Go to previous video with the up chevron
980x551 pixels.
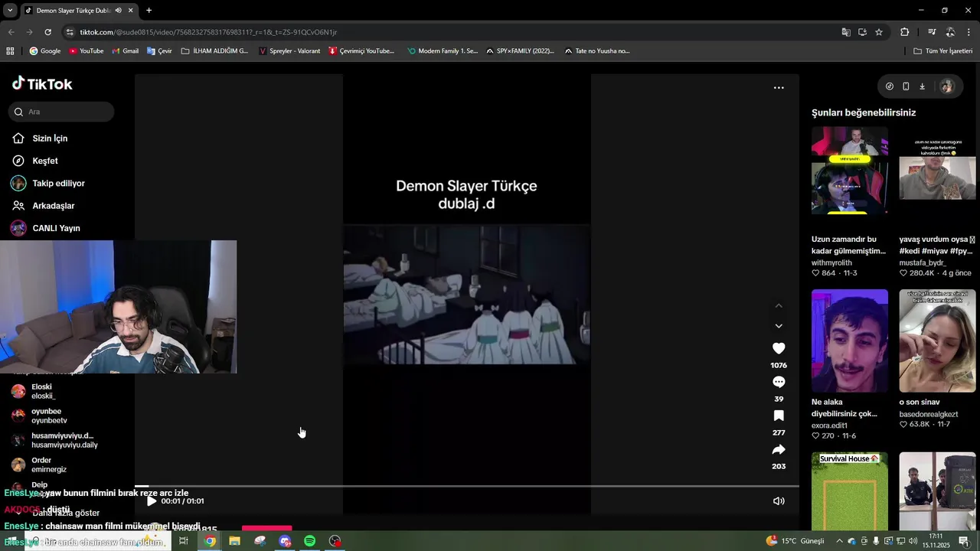click(x=779, y=305)
